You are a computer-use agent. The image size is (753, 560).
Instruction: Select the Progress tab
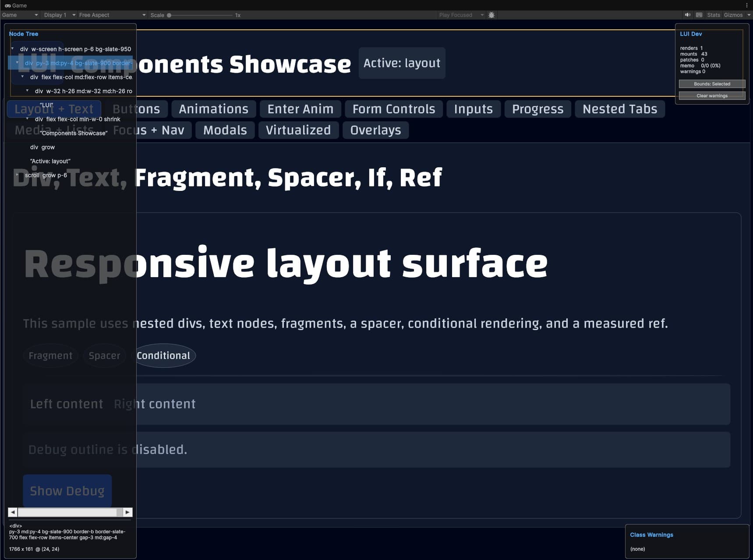tap(538, 109)
